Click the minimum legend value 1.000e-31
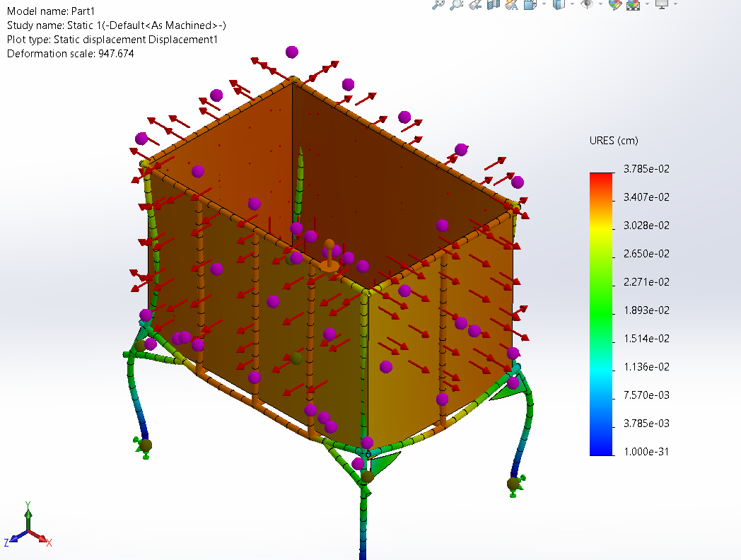The height and width of the screenshot is (560, 741). [x=646, y=452]
